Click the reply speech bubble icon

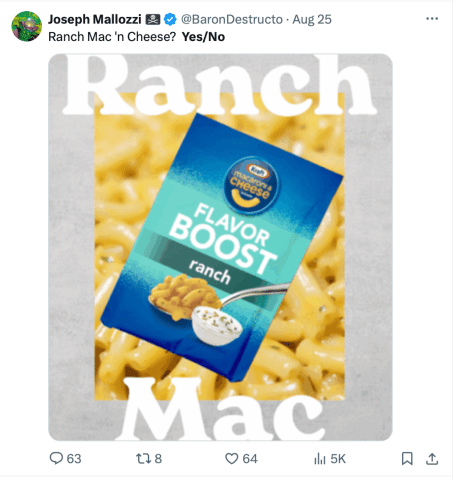56,458
